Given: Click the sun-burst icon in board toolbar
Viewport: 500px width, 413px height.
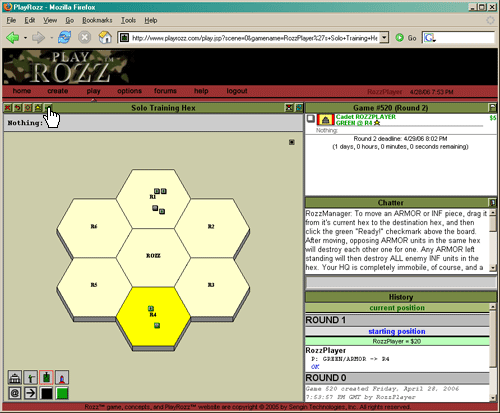Looking at the screenshot, I should pos(28,108).
